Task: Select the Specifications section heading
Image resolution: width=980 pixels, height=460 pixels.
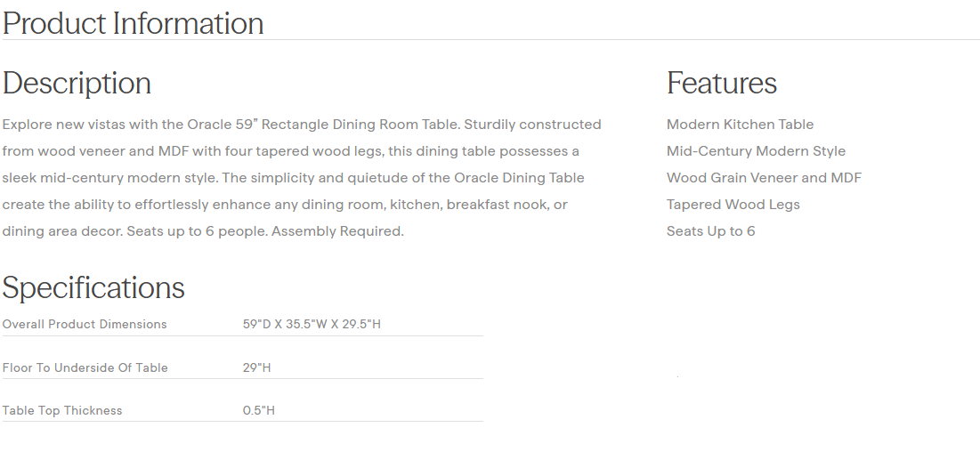Action: pos(93,287)
